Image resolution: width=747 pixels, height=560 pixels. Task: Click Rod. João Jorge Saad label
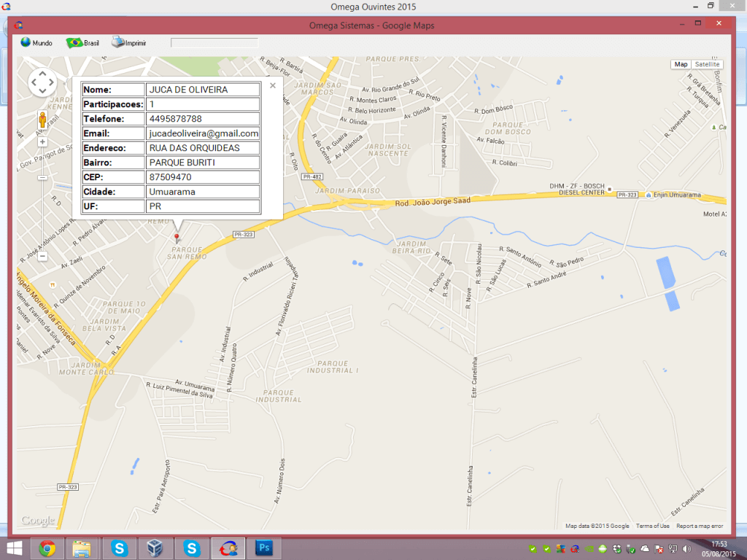(433, 202)
